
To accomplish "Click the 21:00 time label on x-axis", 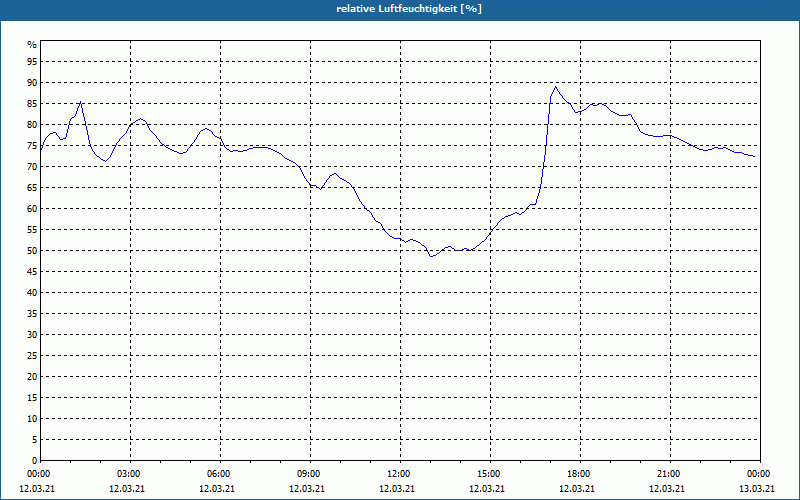I will 670,474.
